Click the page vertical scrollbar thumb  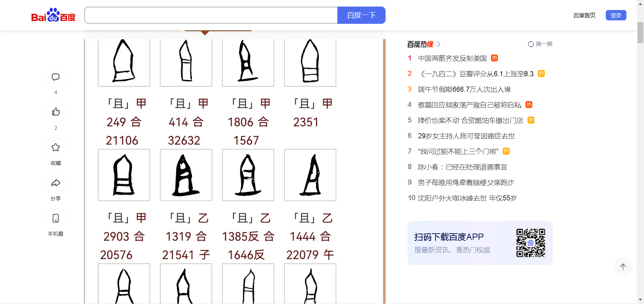coord(640,32)
